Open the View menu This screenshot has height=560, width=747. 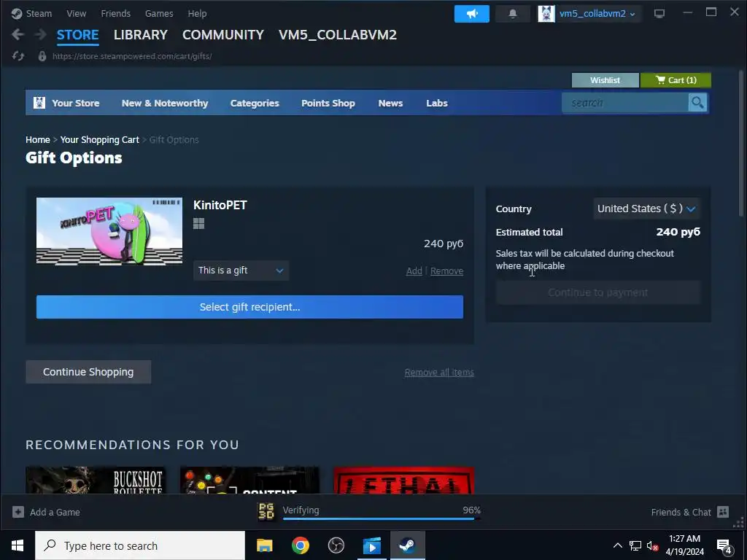click(x=76, y=13)
